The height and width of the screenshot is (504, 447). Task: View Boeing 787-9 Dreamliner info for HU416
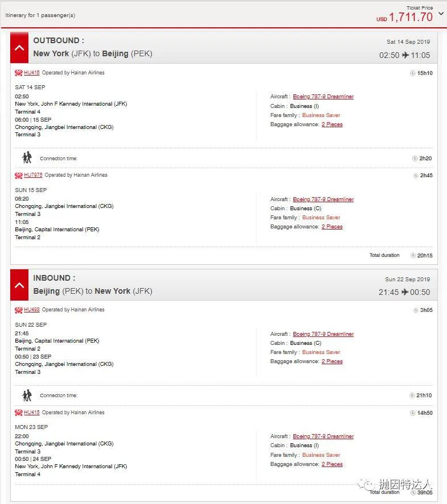323,97
